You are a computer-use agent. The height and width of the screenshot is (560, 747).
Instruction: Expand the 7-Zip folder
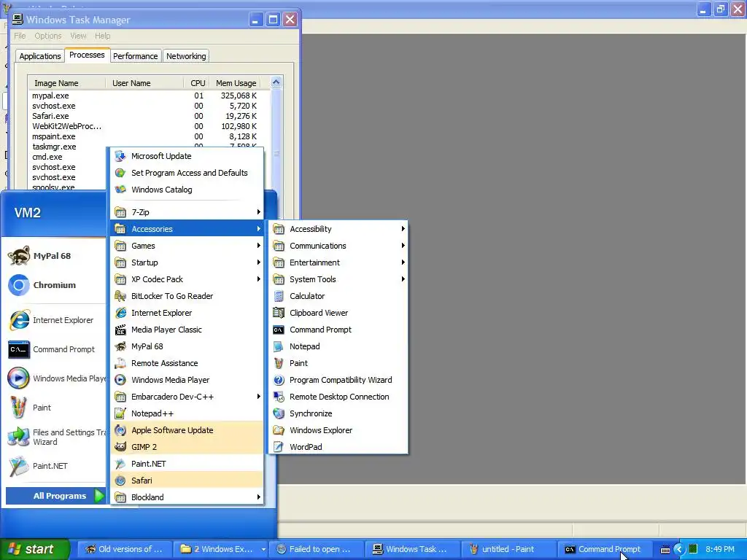click(187, 212)
